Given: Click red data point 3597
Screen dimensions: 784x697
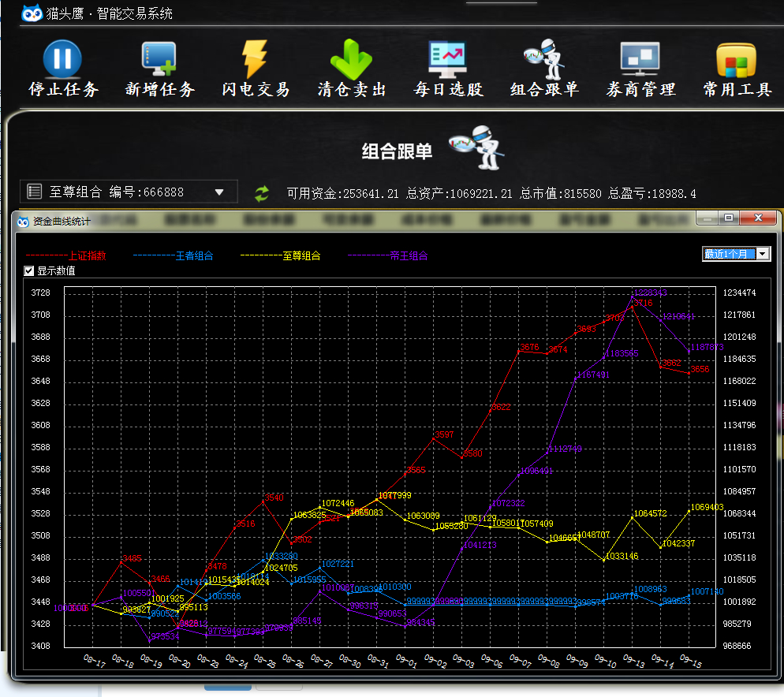Looking at the screenshot, I should pos(434,438).
